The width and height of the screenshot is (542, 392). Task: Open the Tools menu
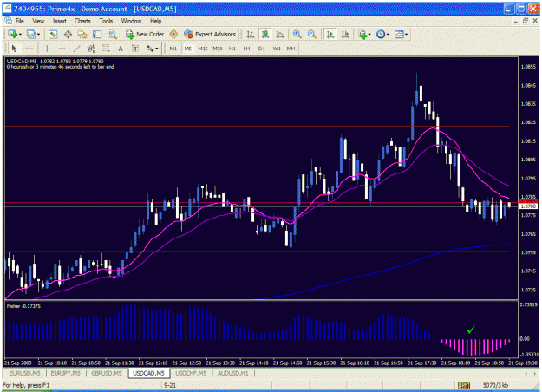[106, 21]
